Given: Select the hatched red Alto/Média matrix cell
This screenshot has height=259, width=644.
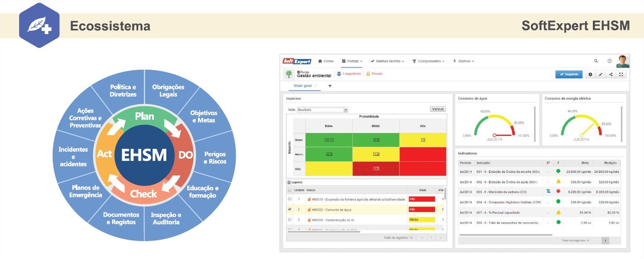Looking at the screenshot, I should [376, 168].
